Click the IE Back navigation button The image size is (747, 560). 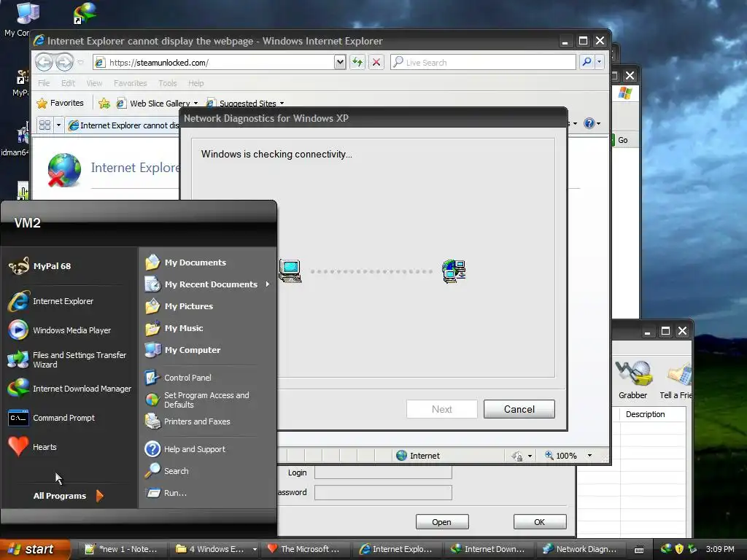coord(44,62)
